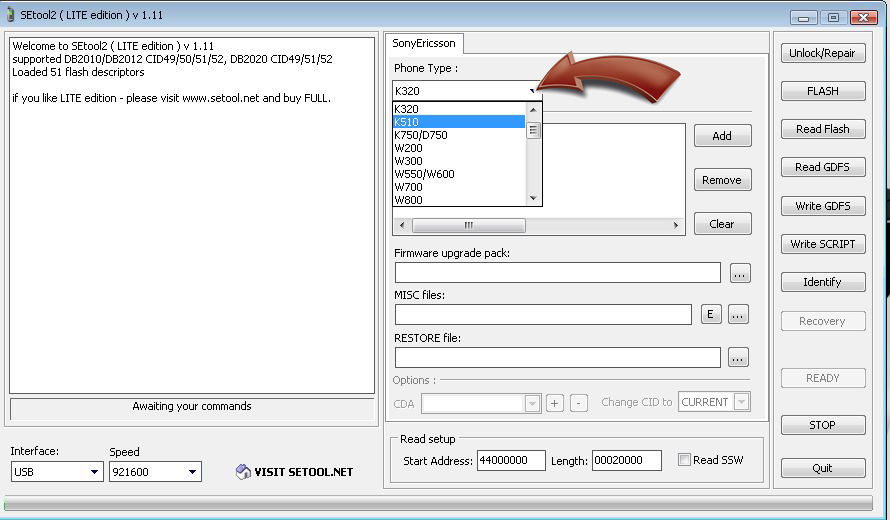The width and height of the screenshot is (890, 520).
Task: Select W550/W600 phone type
Action: 459,174
